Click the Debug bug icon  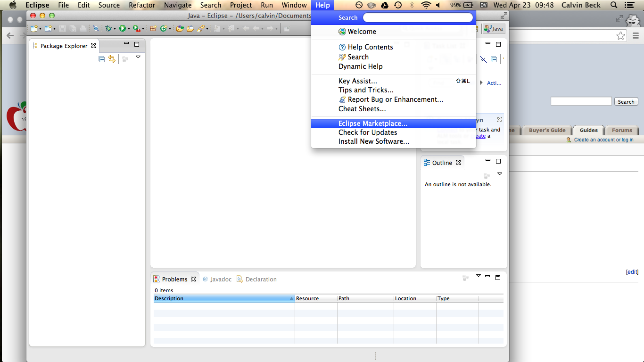tap(108, 29)
